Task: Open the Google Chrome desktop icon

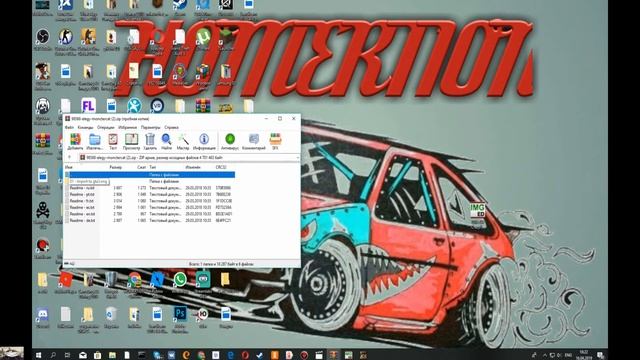Action: pyautogui.click(x=134, y=280)
